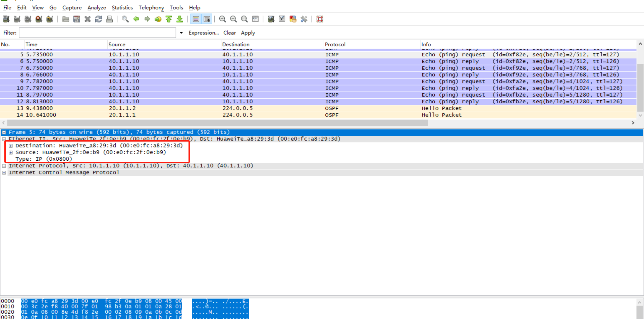Open the View menu

tap(38, 7)
